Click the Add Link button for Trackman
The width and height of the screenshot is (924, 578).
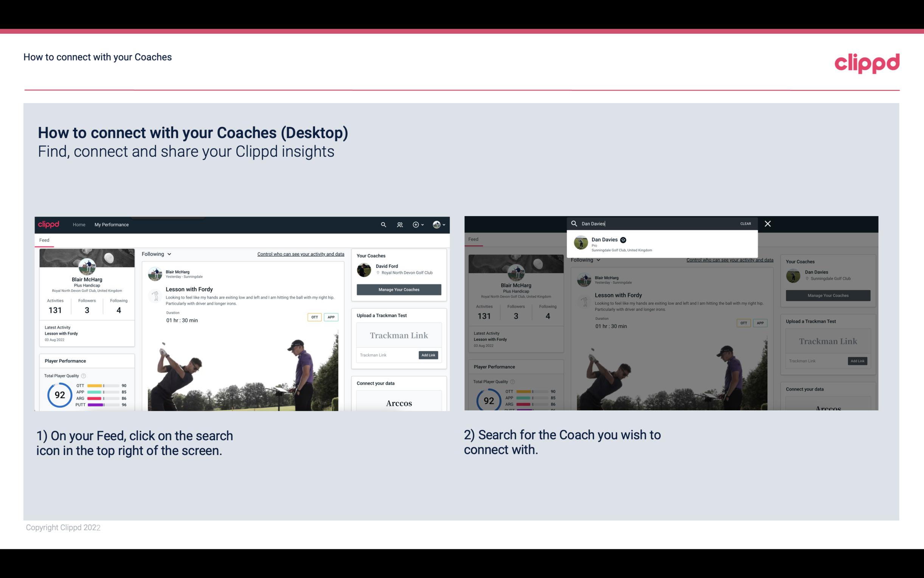tap(429, 355)
